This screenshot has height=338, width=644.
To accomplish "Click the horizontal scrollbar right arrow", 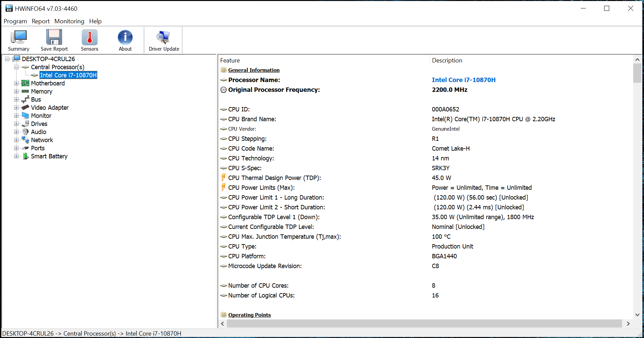I will point(628,323).
